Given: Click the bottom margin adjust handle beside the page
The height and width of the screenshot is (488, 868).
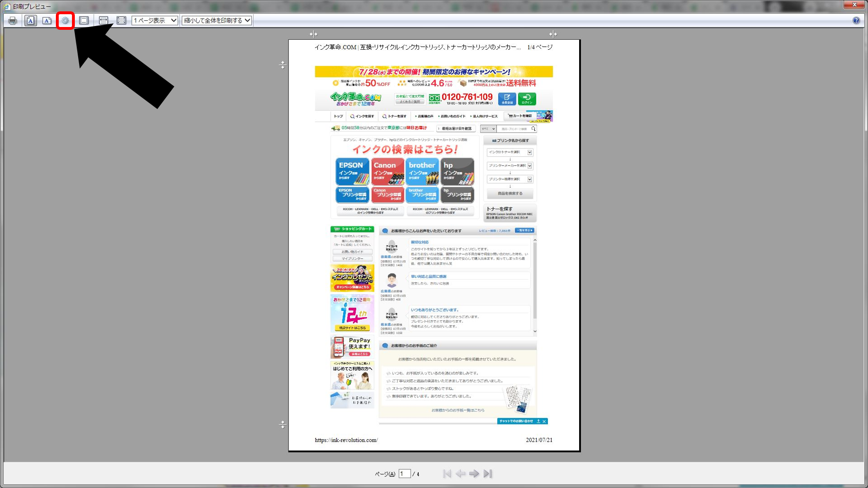Looking at the screenshot, I should tap(283, 425).
